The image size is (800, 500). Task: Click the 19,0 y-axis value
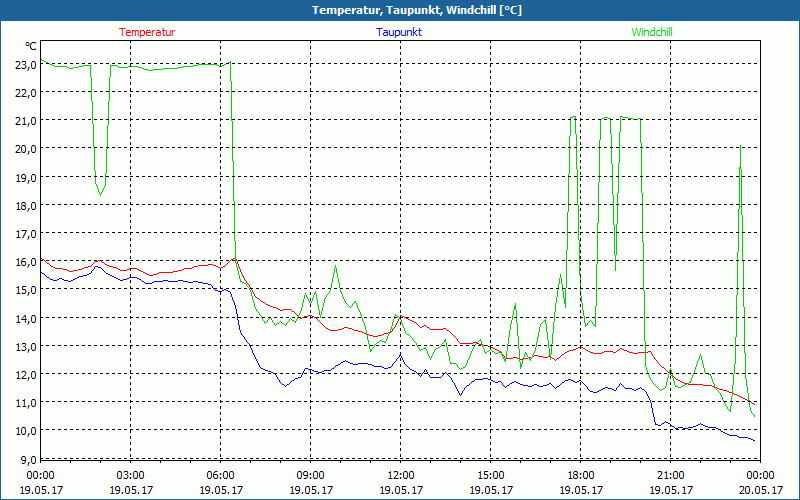pyautogui.click(x=27, y=177)
